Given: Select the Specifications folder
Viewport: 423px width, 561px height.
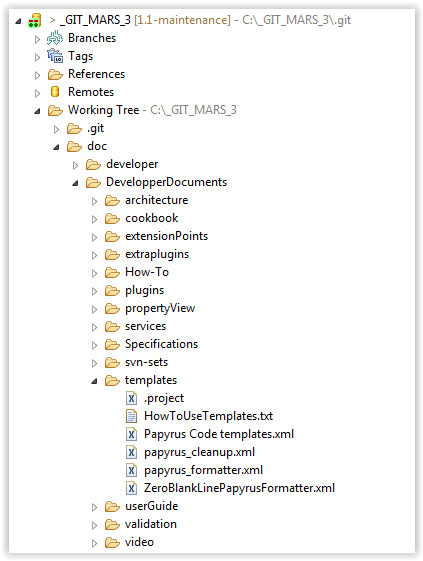Looking at the screenshot, I should [161, 344].
